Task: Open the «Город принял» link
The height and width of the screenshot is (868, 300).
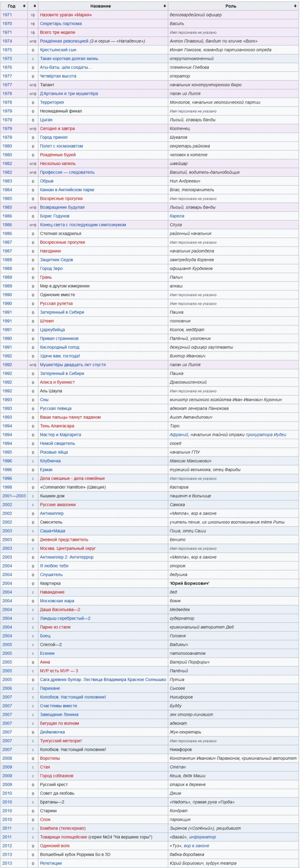Action: coord(53,137)
